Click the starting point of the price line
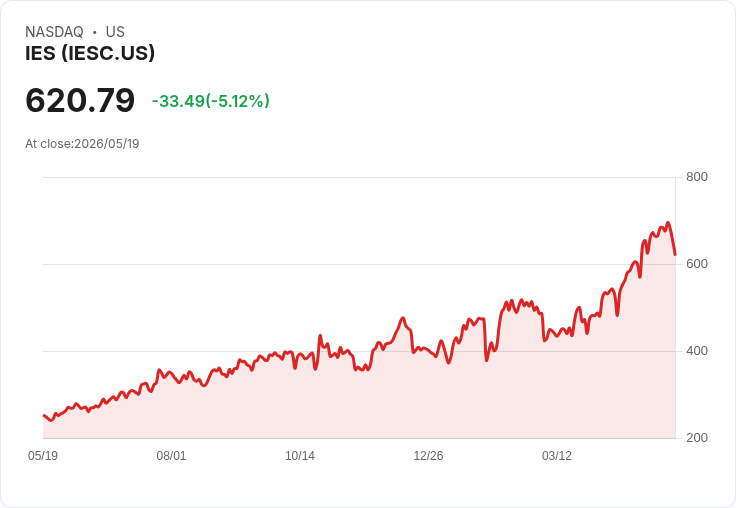 click(44, 416)
